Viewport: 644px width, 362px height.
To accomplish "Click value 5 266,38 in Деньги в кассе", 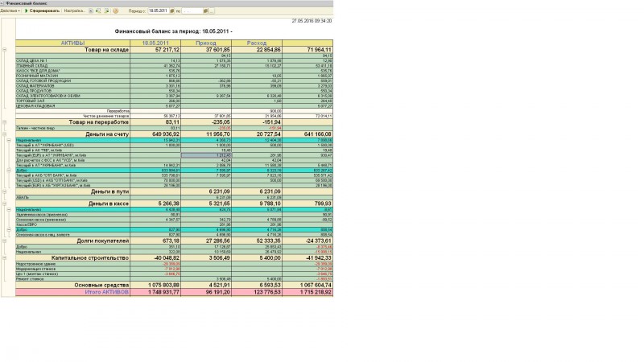I will click(x=168, y=204).
